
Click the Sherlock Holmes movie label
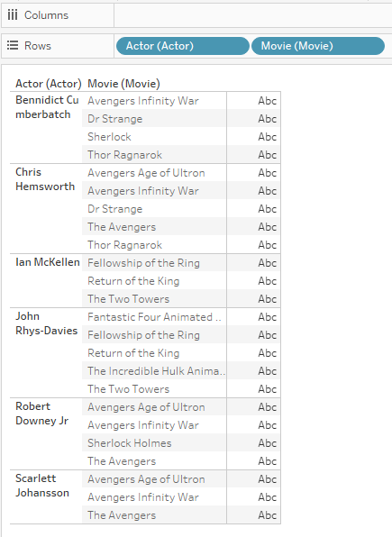pos(129,442)
